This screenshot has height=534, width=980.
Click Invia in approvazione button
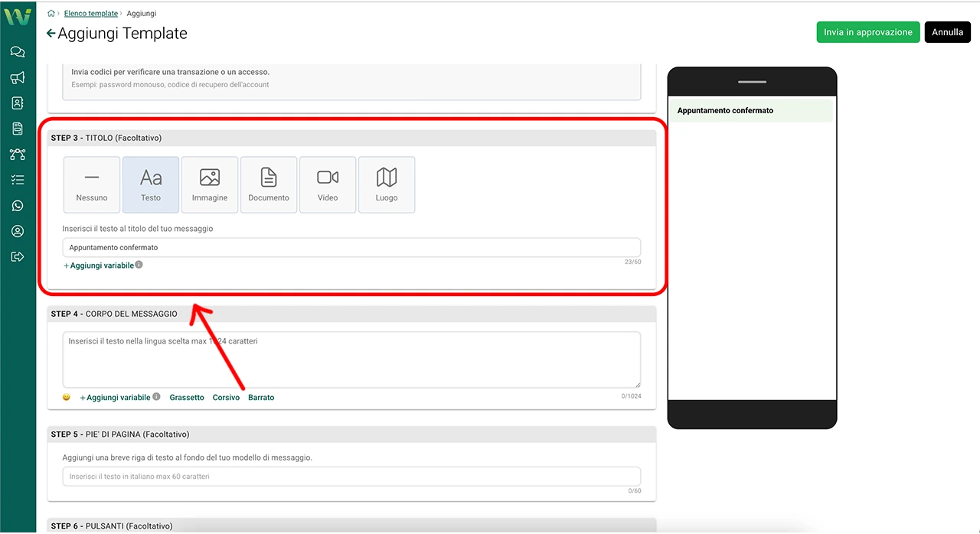coord(868,32)
